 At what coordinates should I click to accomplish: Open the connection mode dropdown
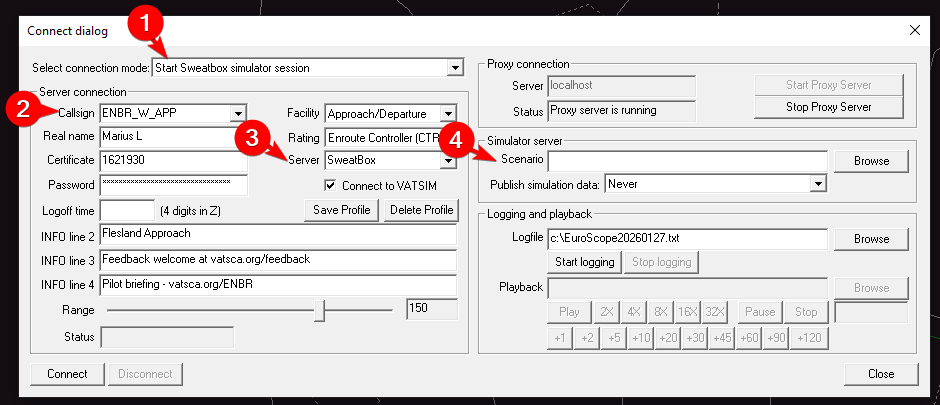tap(455, 68)
